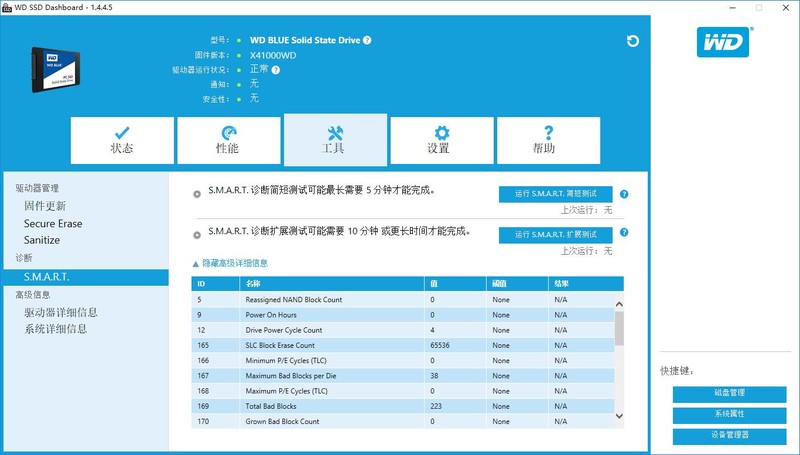The width and height of the screenshot is (800, 455).
Task: Click the WD SSD Dashboard title bar app icon
Action: click(x=7, y=8)
